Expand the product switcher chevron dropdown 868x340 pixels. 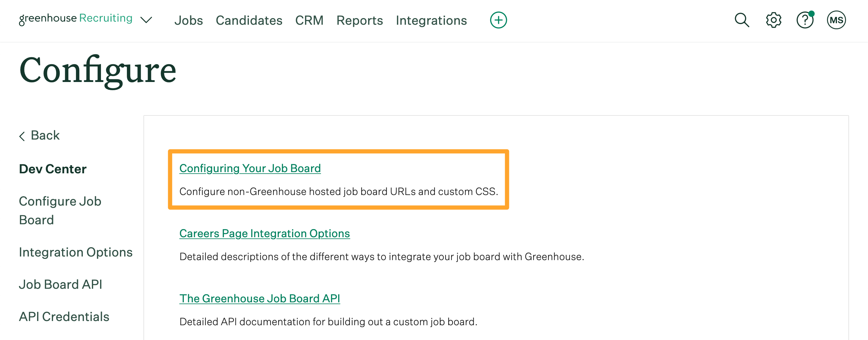(x=146, y=20)
